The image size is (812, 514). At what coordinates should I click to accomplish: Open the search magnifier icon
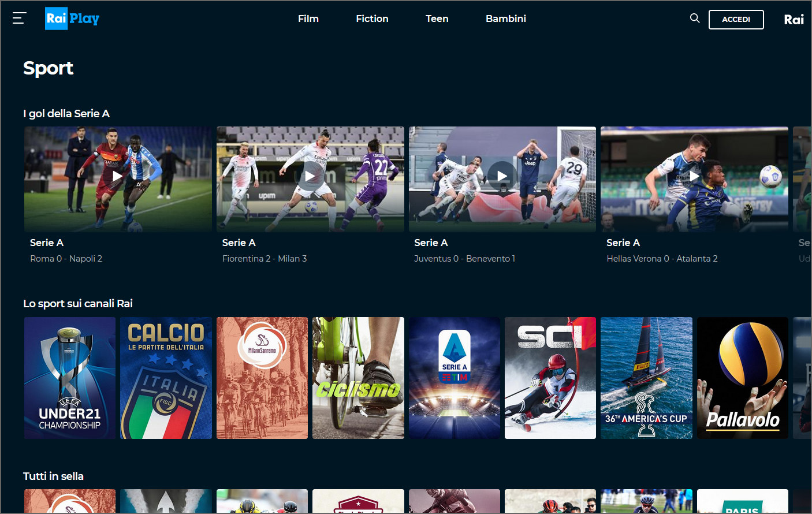695,18
